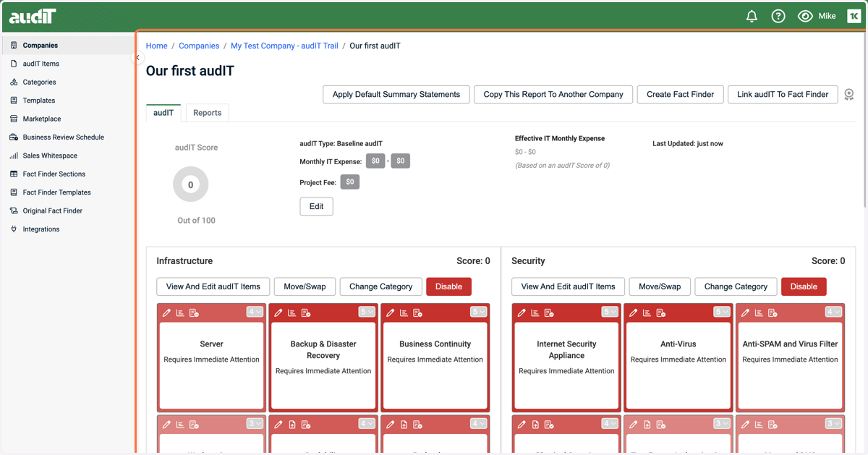Click the document check icon on Internet Security Appliance
The image size is (868, 455).
click(x=549, y=312)
